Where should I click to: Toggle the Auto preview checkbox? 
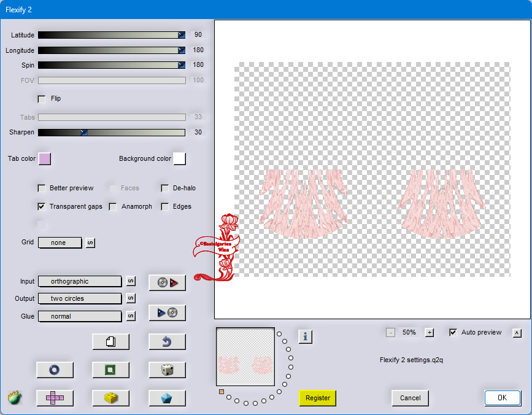click(453, 332)
